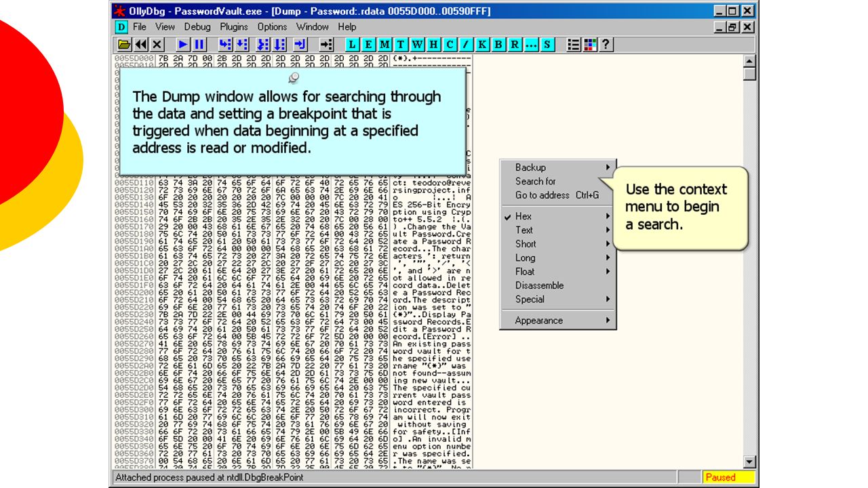Show Breakpoints with B button
Screen dimensions: 868x488
coord(498,45)
